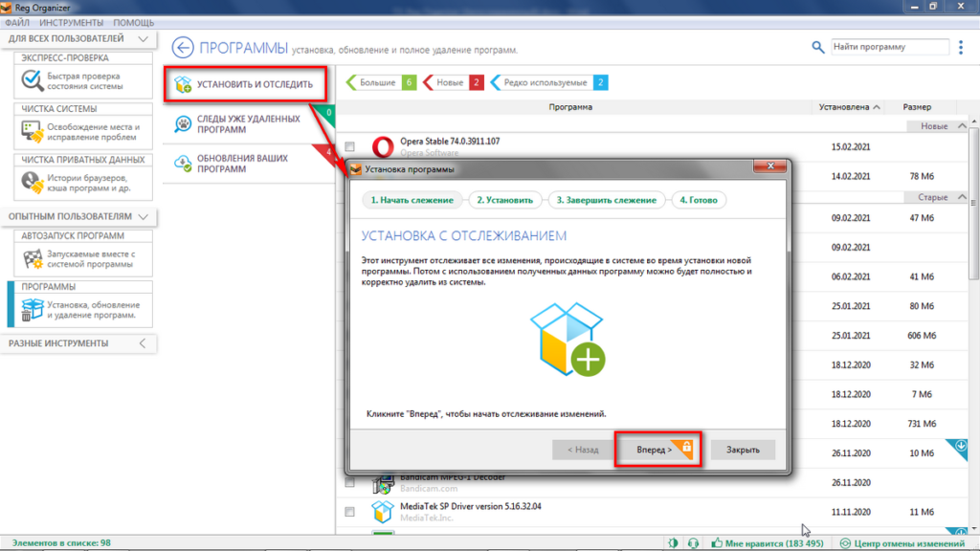Open the Инструменты menu

72,21
